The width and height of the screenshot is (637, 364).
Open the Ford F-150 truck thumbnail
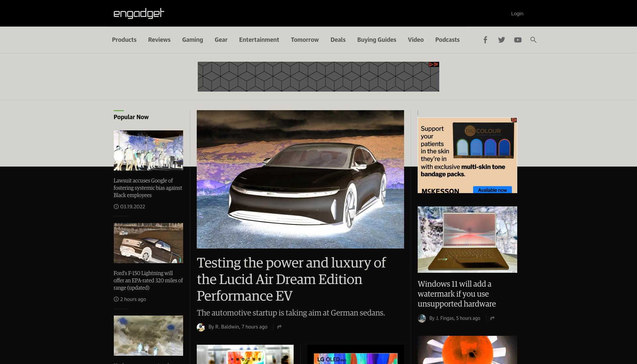pos(148,243)
